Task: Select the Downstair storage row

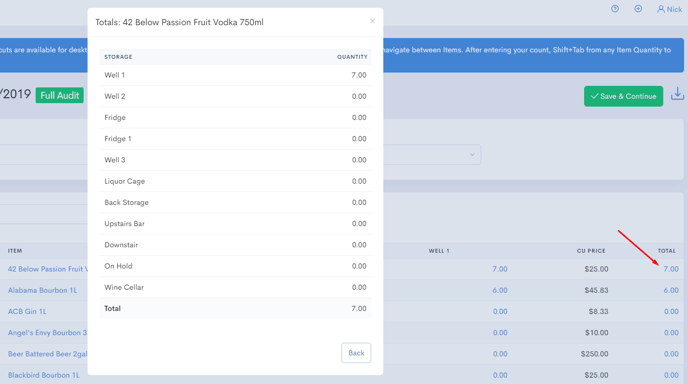Action: pyautogui.click(x=235, y=245)
